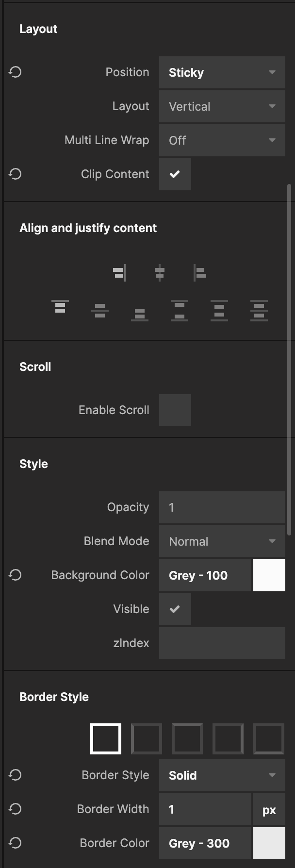Select the bottom-only border icon
The image size is (295, 868).
(x=269, y=739)
